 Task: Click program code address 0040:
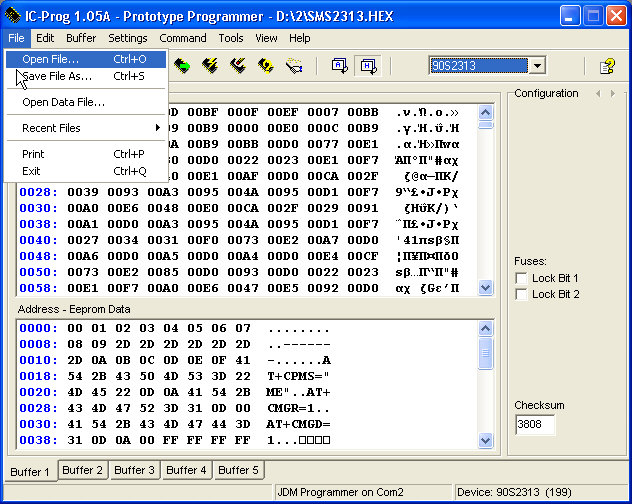pyautogui.click(x=39, y=240)
